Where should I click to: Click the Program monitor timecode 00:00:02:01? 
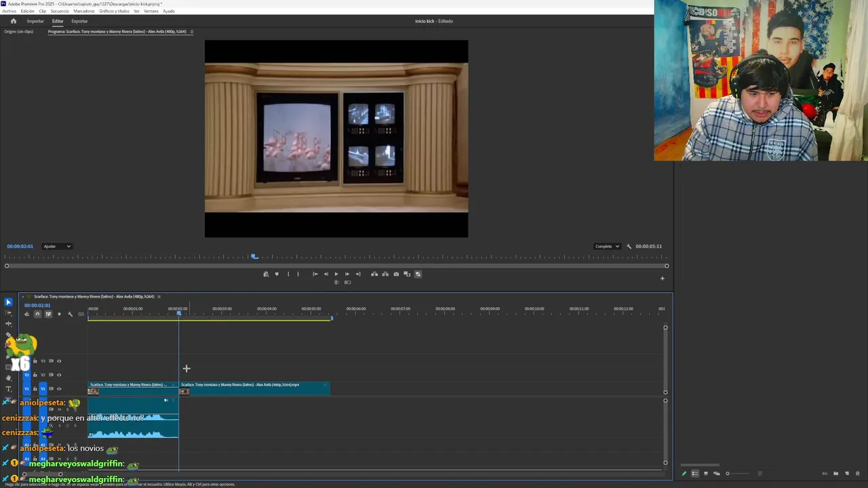tap(20, 246)
